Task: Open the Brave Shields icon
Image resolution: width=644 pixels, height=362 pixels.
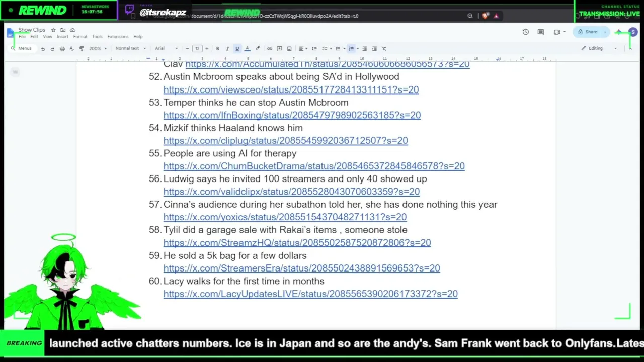Action: click(485, 16)
